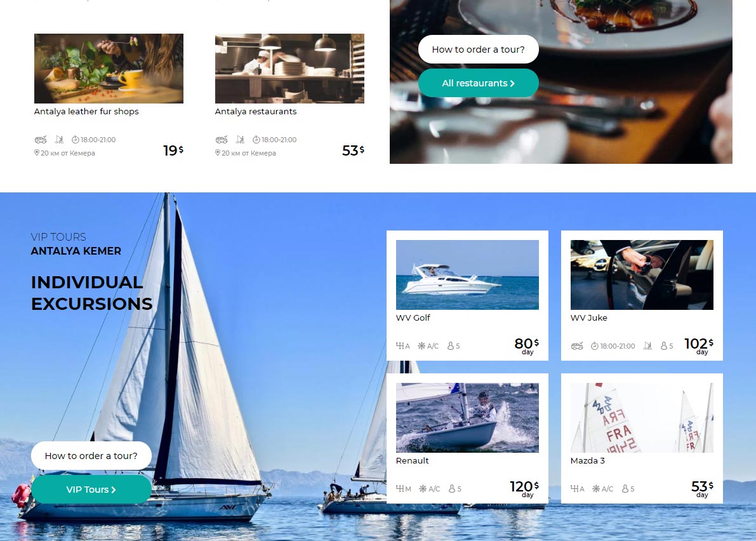Click clock icon on Antalya restaurants card
The height and width of the screenshot is (541, 756).
256,140
